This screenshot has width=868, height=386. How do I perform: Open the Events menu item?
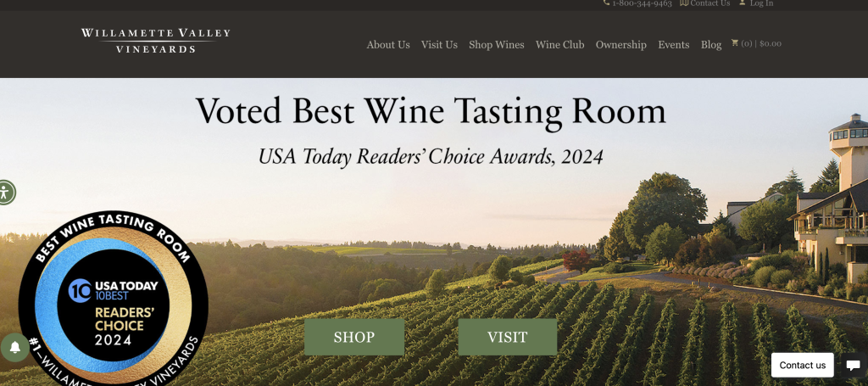click(674, 45)
